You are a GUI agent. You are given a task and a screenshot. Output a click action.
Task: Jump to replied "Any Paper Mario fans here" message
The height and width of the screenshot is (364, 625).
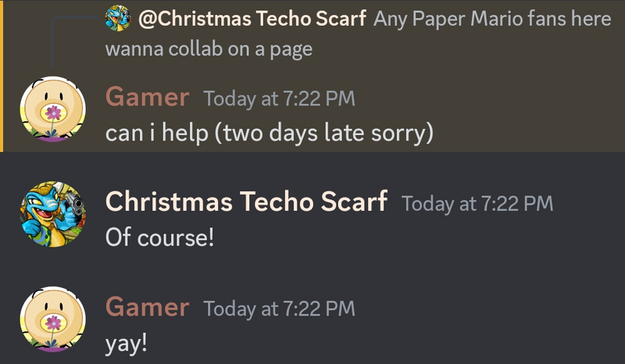click(492, 20)
